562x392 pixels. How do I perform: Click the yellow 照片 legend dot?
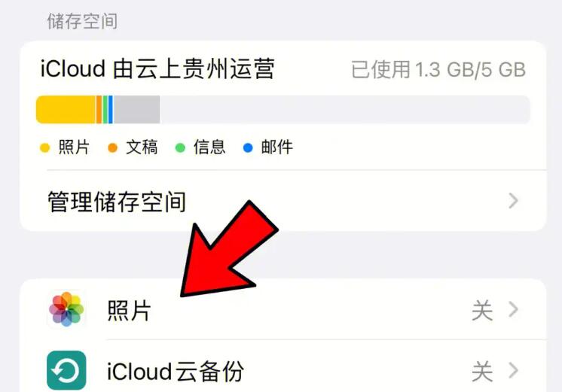coord(44,148)
